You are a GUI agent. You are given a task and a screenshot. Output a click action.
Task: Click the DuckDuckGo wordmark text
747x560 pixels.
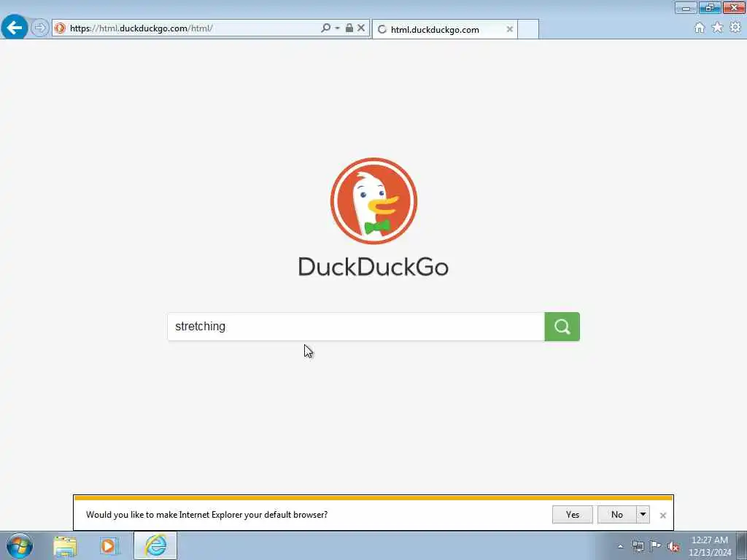pyautogui.click(x=373, y=267)
